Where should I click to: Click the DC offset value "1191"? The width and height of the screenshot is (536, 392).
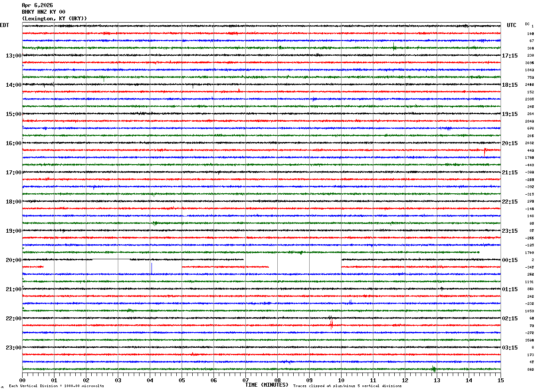click(530, 282)
